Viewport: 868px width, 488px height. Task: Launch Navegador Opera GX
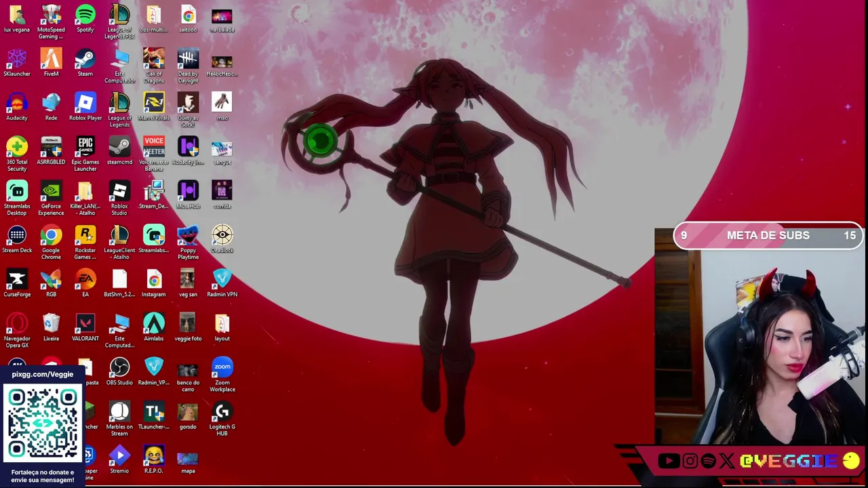click(17, 330)
